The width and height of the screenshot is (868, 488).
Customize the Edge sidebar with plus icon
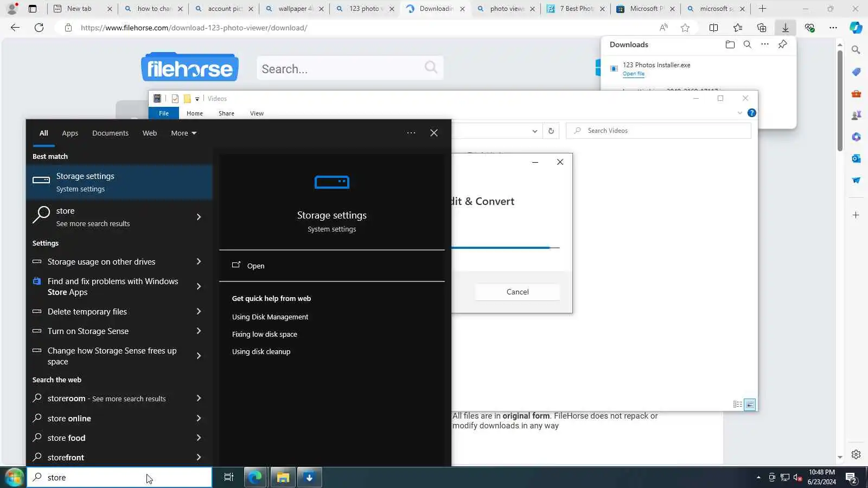click(856, 215)
